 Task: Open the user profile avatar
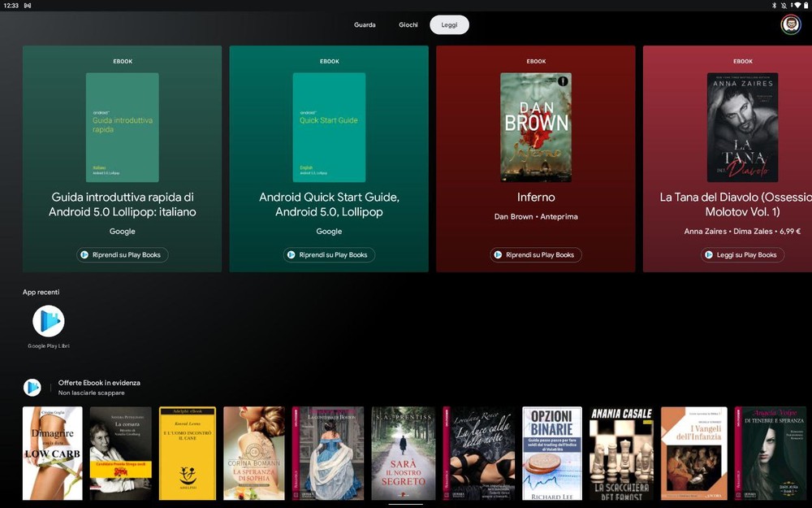pyautogui.click(x=791, y=24)
